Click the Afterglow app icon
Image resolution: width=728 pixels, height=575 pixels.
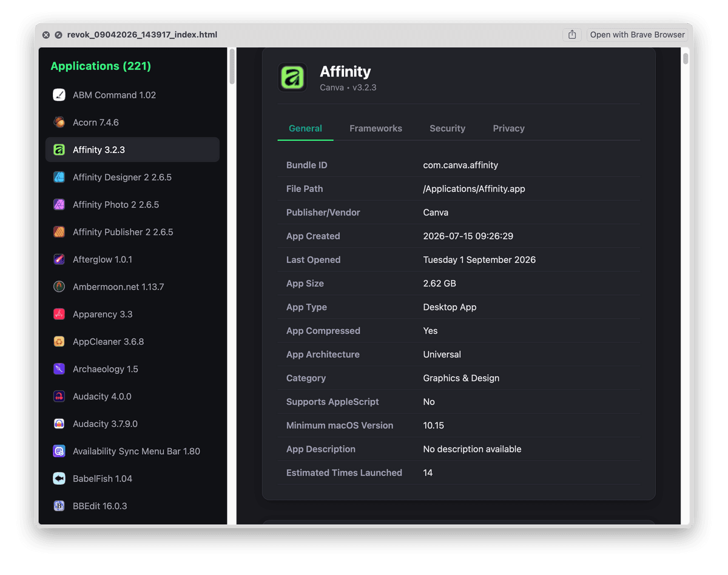tap(59, 259)
